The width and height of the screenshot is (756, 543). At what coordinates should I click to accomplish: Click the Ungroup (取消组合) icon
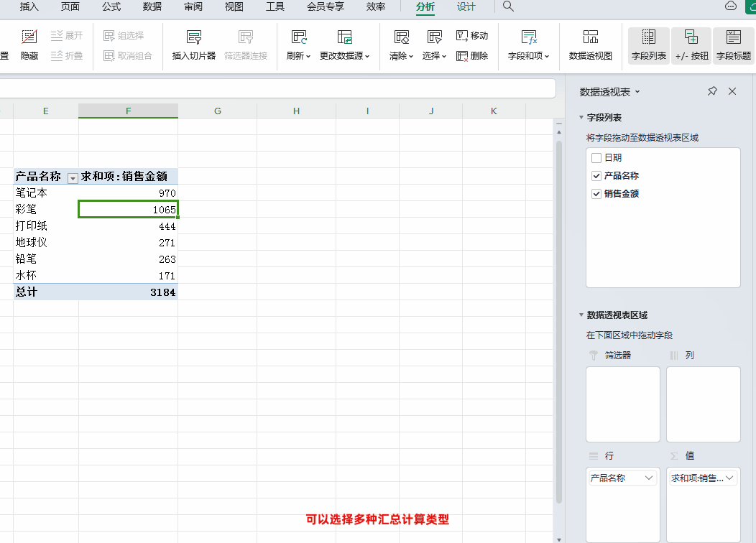click(109, 56)
